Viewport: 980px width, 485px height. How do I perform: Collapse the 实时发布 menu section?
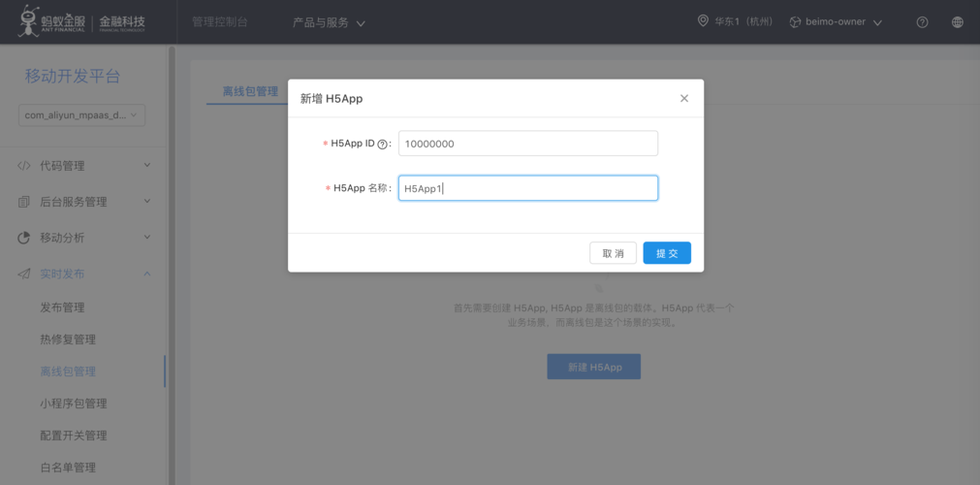pos(147,274)
